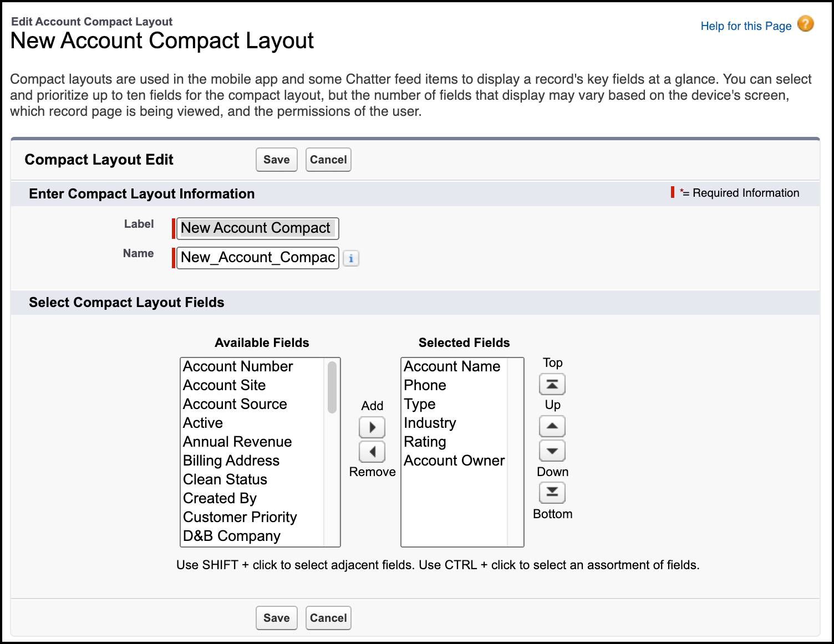
Task: Open the Help for this Page link
Action: [746, 26]
